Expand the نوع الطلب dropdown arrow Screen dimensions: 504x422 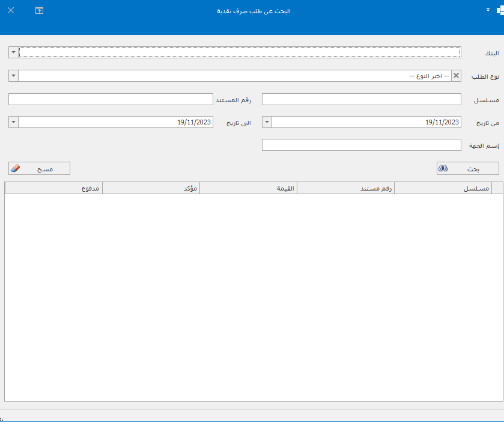pyautogui.click(x=13, y=76)
